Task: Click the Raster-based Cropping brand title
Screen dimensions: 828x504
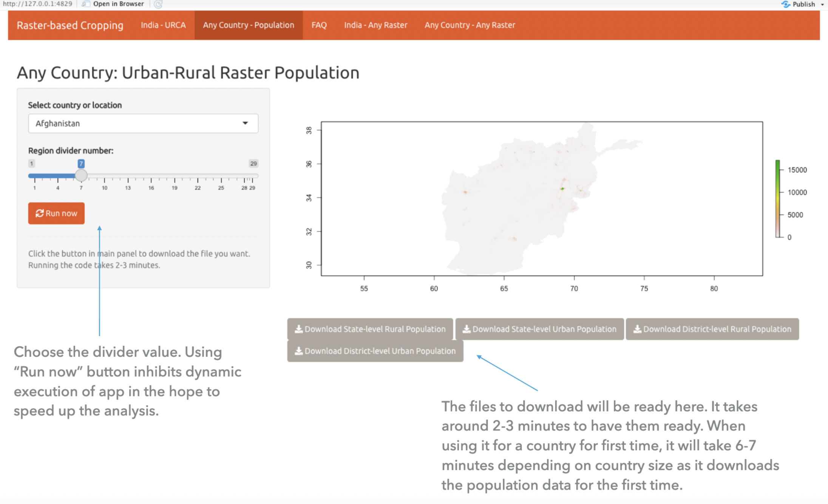Action: click(x=70, y=25)
